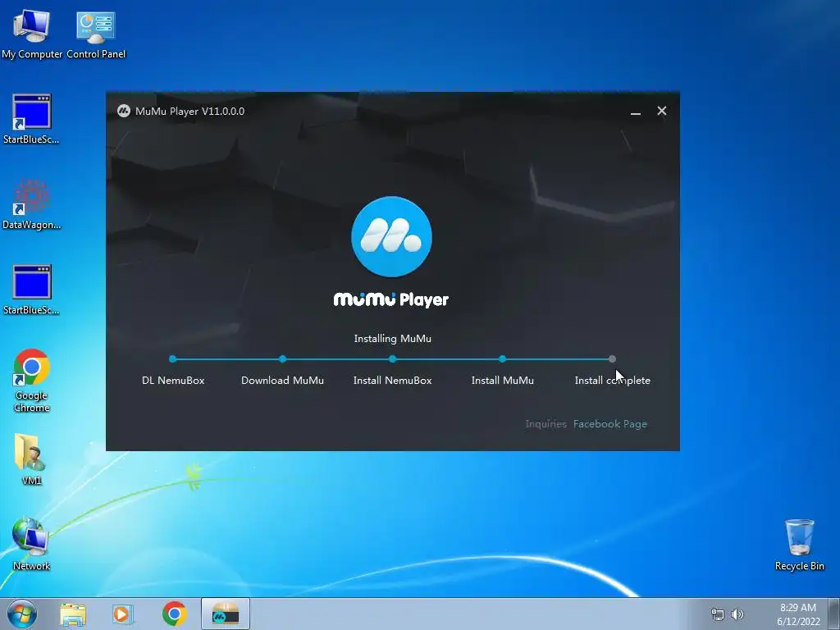
Task: Click the 'DL NemuBox' step label
Action: [173, 381]
